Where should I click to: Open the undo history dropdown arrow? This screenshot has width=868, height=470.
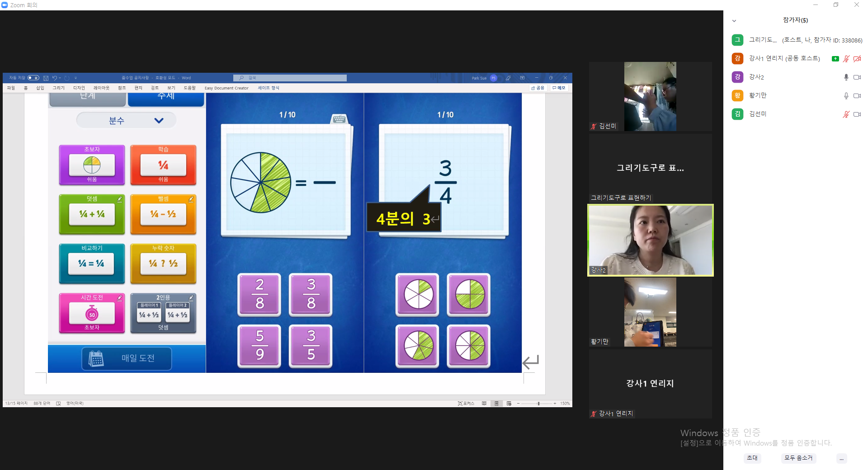tap(60, 78)
